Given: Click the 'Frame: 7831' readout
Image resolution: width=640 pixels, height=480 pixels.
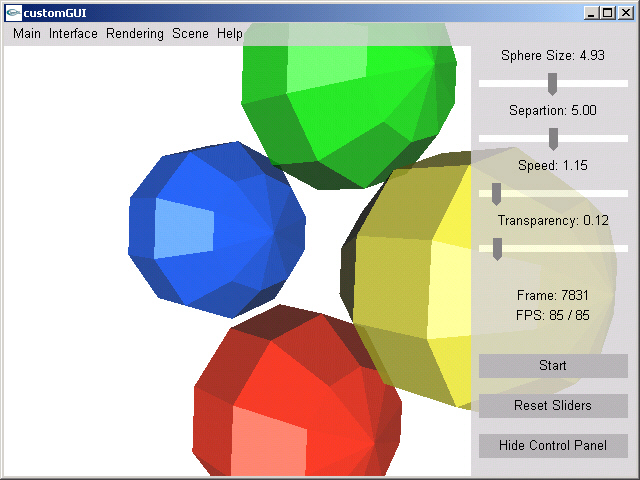Looking at the screenshot, I should click(553, 295).
